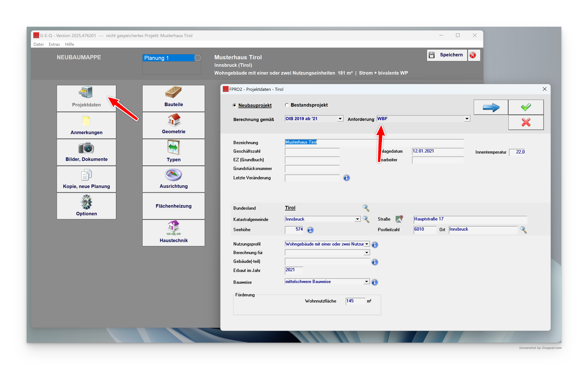Image resolution: width=588 pixels, height=376 pixels.
Task: Open the Typen window button
Action: (173, 152)
